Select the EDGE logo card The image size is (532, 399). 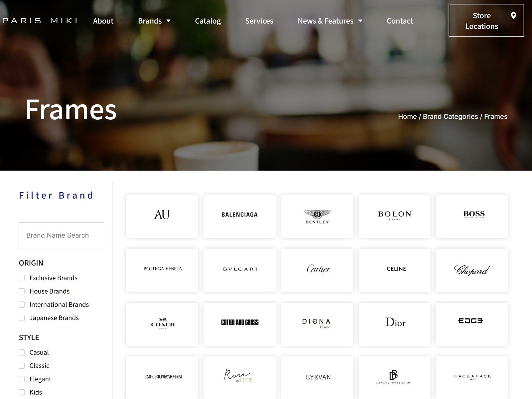click(x=472, y=324)
